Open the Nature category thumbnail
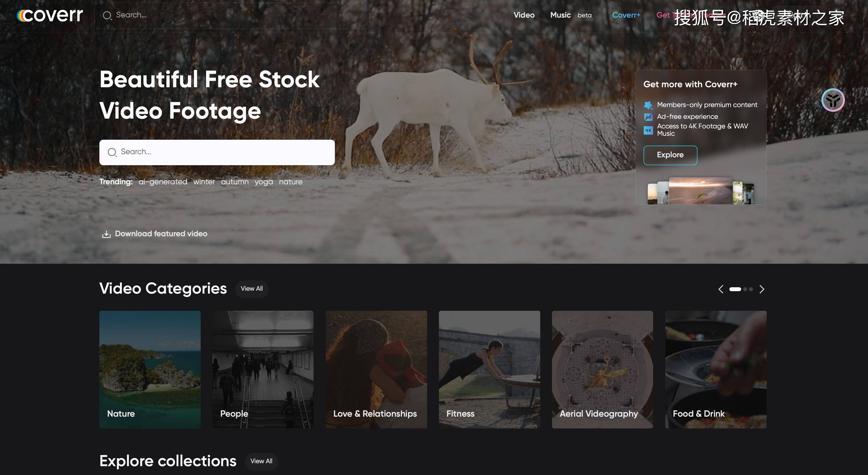Screen dimensions: 868x475 (x=150, y=369)
